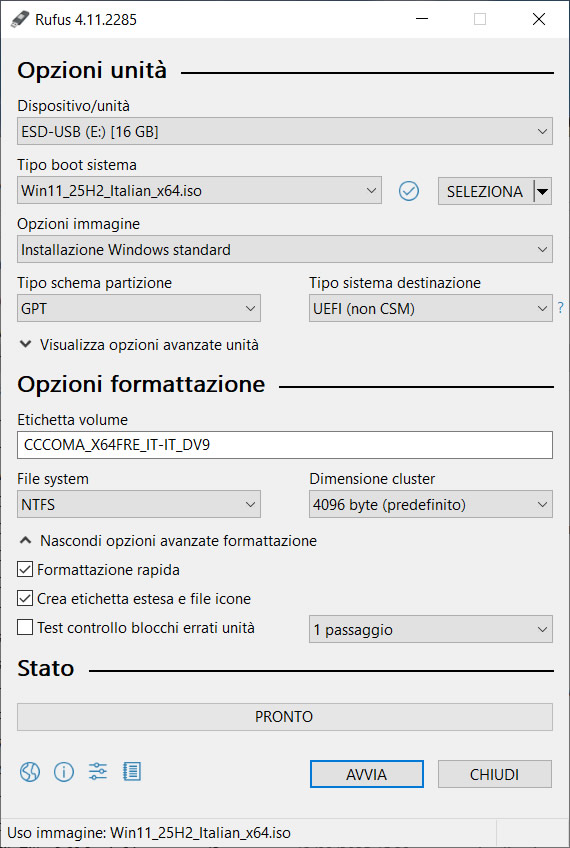570x848 pixels.
Task: Click the About info icon
Action: click(64, 772)
